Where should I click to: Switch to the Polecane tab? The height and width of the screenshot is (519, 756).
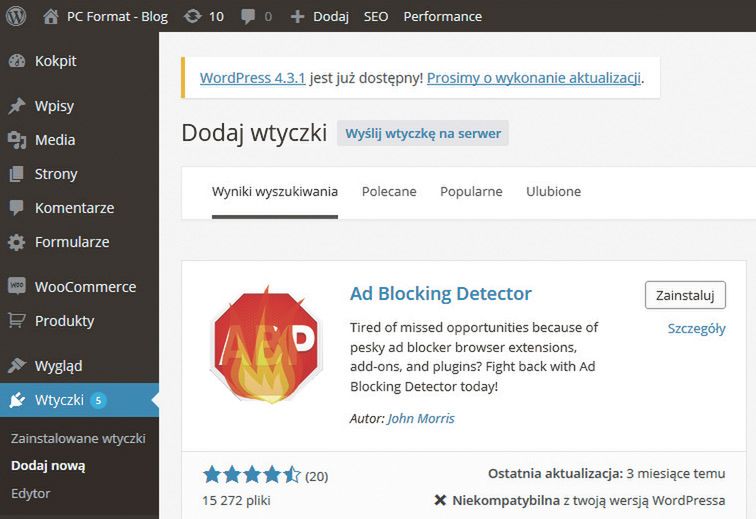389,191
